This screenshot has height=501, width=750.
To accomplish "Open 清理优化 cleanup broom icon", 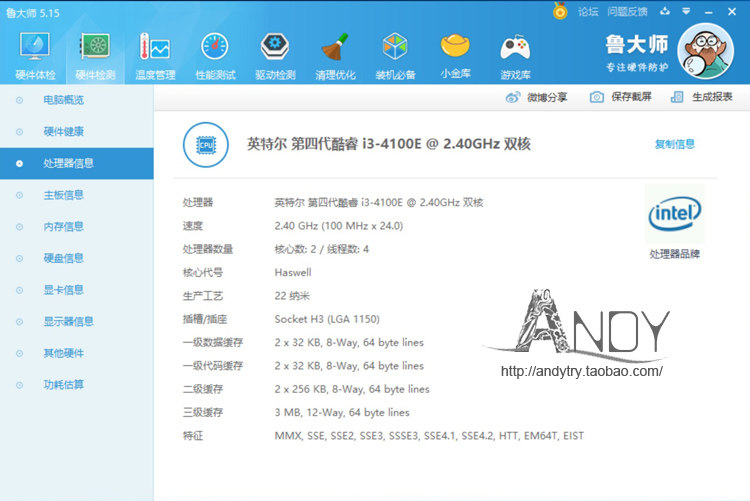I will pyautogui.click(x=335, y=55).
